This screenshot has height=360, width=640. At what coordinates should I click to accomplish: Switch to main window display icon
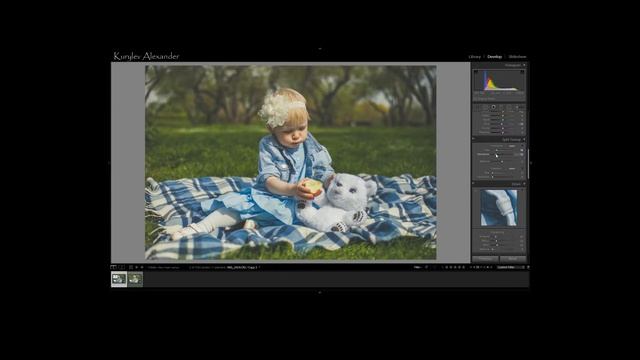click(x=113, y=267)
